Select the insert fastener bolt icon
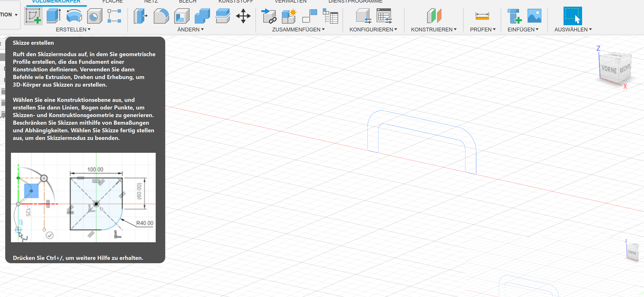This screenshot has width=644, height=297. [514, 16]
